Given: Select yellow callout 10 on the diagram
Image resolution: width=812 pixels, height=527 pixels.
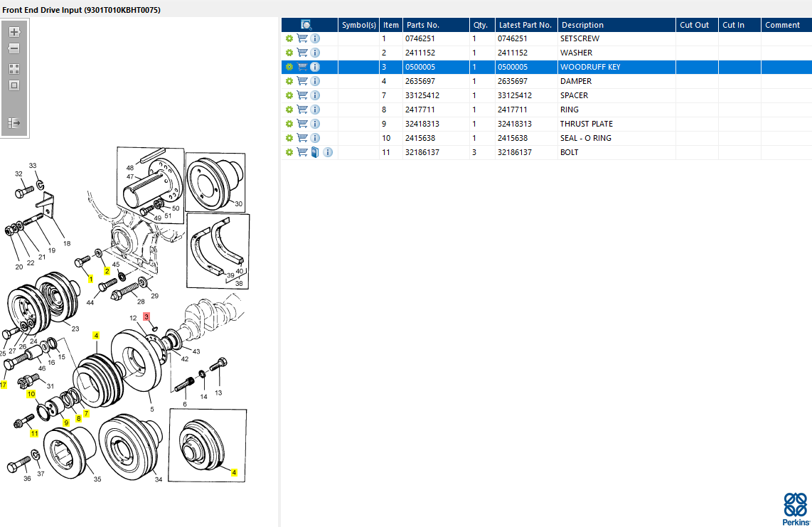Looking at the screenshot, I should click(x=31, y=394).
